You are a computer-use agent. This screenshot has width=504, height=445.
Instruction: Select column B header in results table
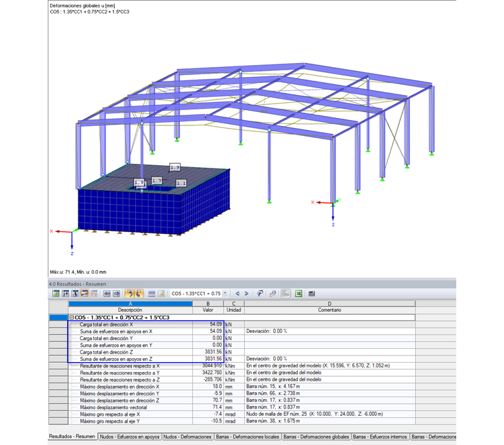[x=208, y=304]
